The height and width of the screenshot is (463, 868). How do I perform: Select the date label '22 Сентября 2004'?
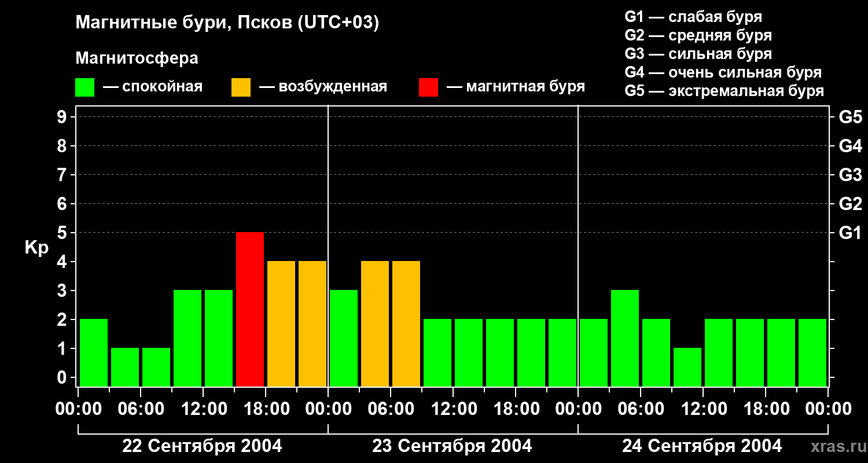(x=203, y=446)
